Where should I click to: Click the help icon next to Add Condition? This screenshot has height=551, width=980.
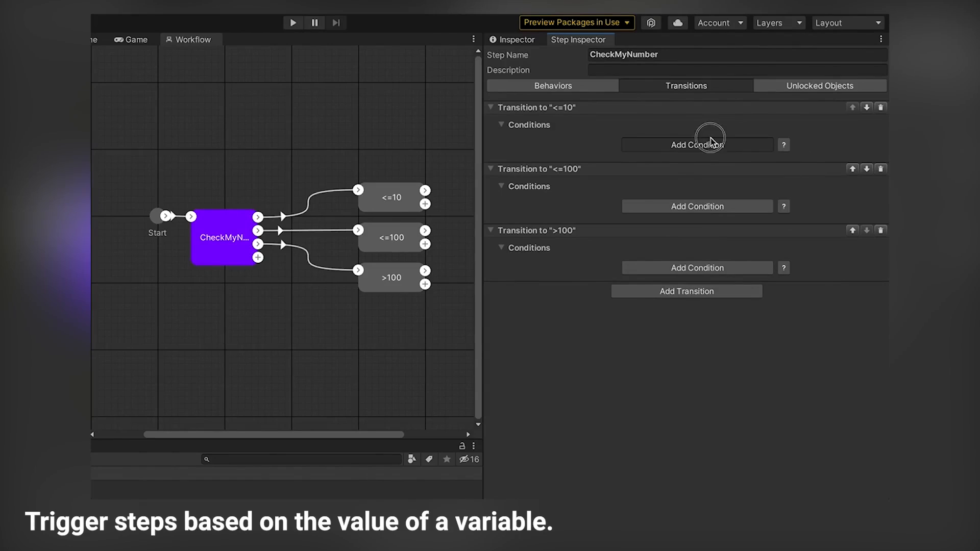pos(783,145)
